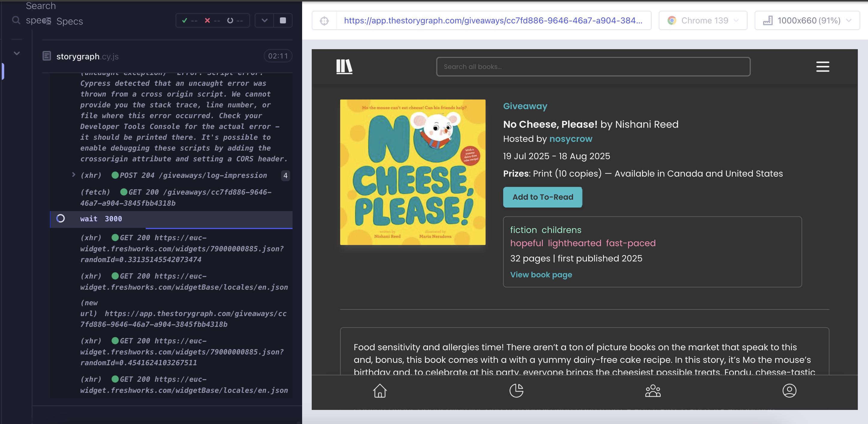Focus the Search all books field
Viewport: 868px width, 424px height.
(593, 67)
